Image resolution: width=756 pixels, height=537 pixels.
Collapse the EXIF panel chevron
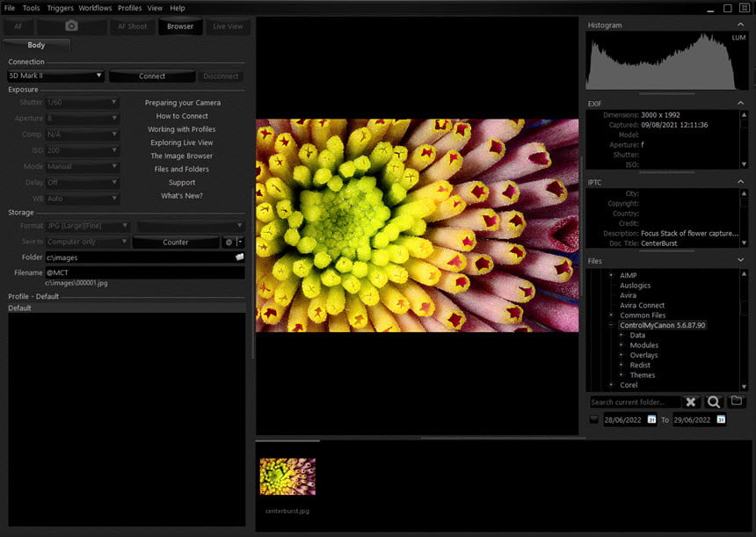click(740, 103)
